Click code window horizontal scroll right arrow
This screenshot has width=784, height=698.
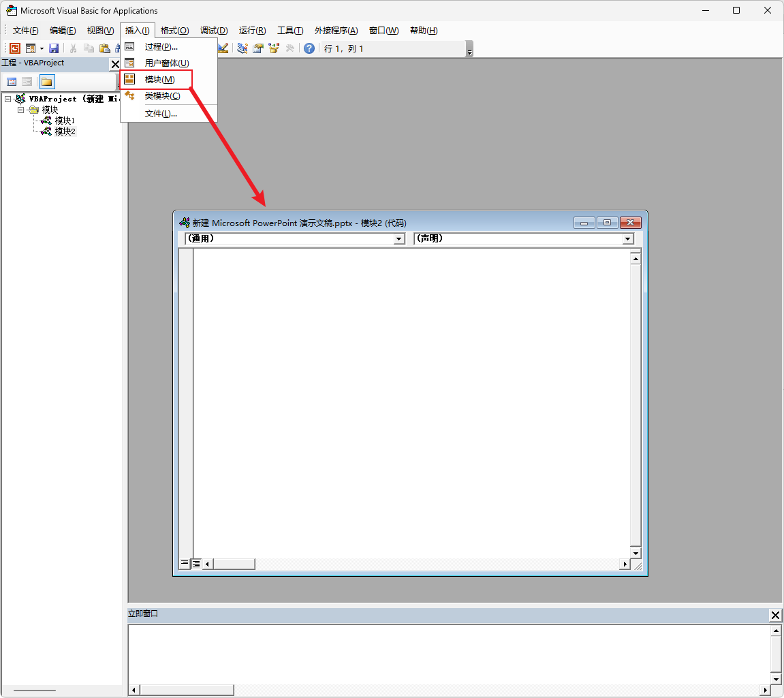point(625,564)
